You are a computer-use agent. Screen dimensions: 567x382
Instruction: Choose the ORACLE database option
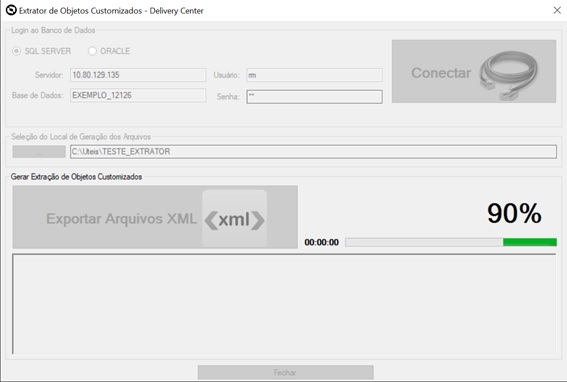pos(109,51)
